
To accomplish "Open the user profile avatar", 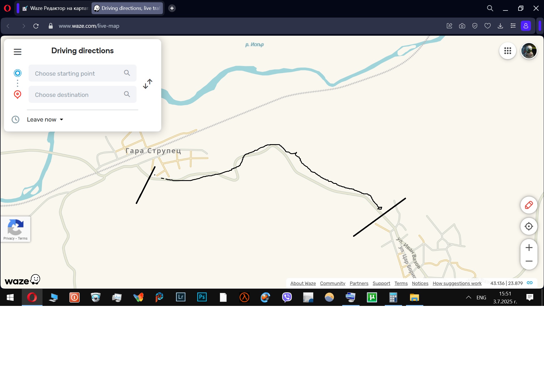I will [x=529, y=51].
